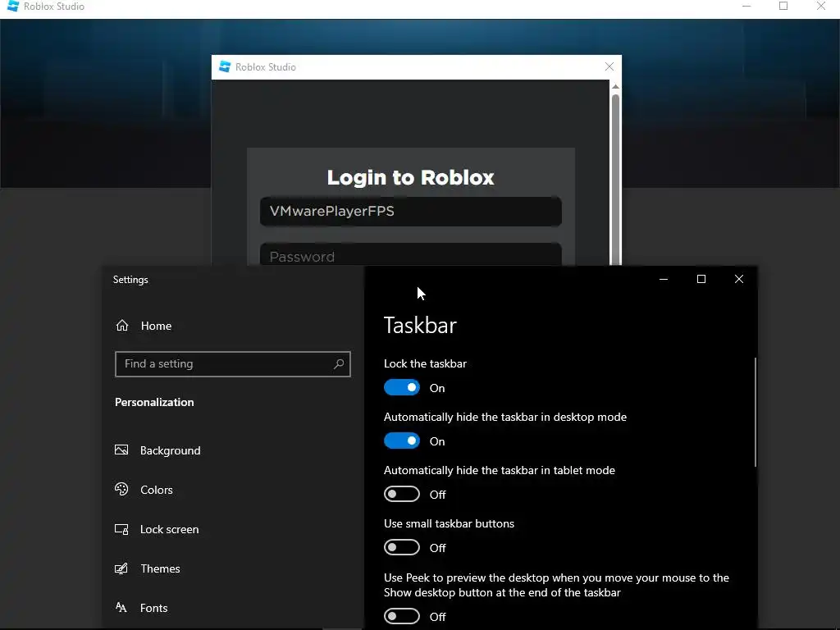The width and height of the screenshot is (840, 630).
Task: Close the Settings window
Action: point(739,279)
